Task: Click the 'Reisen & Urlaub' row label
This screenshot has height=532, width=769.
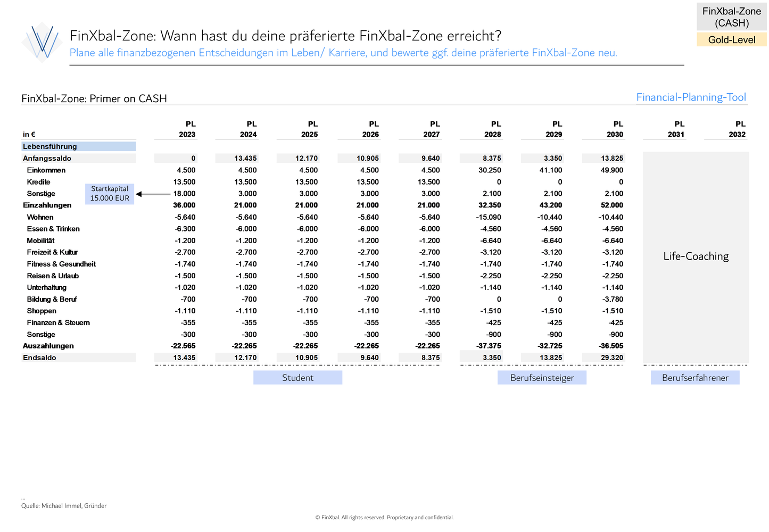Action: coord(53,276)
